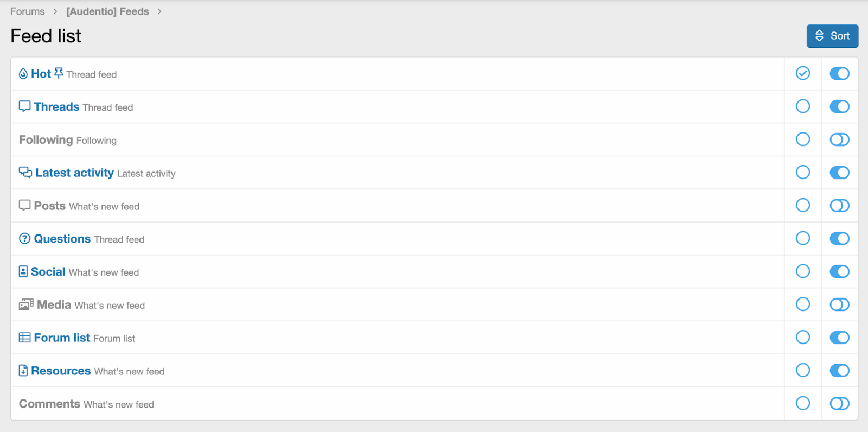Click the Social feed profile icon

(x=23, y=271)
